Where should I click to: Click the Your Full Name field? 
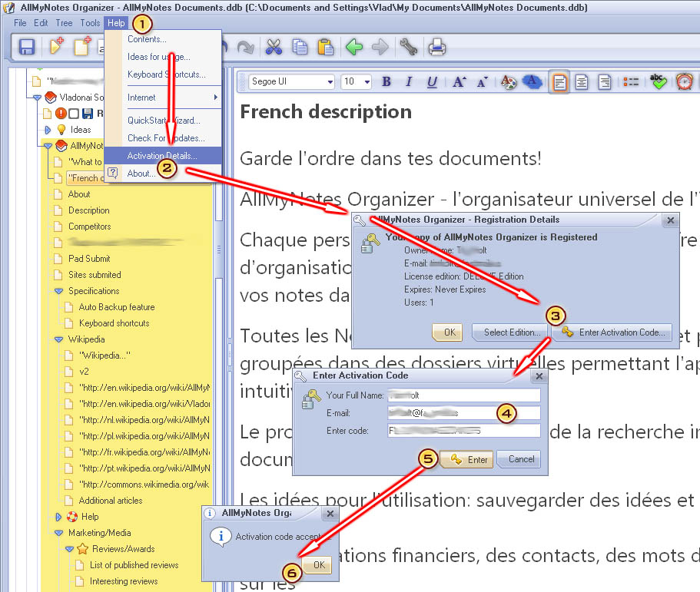coord(464,395)
